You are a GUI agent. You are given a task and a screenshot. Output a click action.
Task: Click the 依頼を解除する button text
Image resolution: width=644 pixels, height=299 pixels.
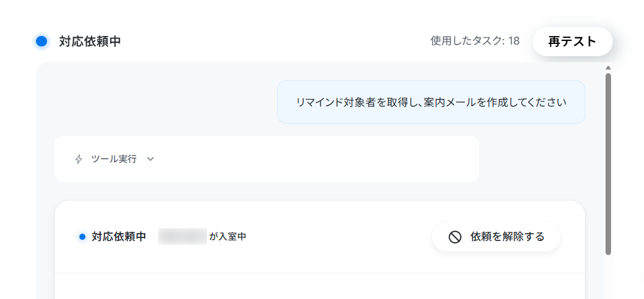tap(507, 237)
